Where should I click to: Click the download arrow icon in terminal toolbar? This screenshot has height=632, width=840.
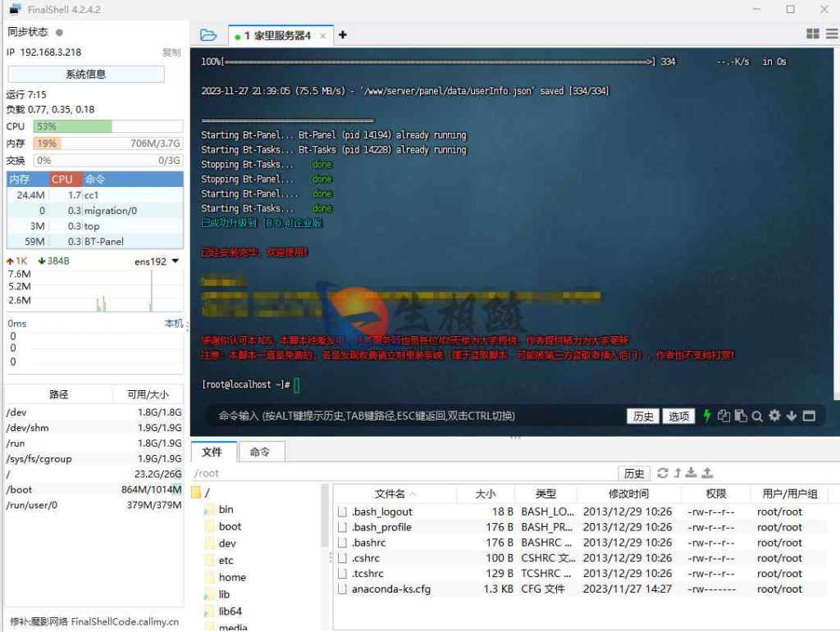(x=790, y=416)
